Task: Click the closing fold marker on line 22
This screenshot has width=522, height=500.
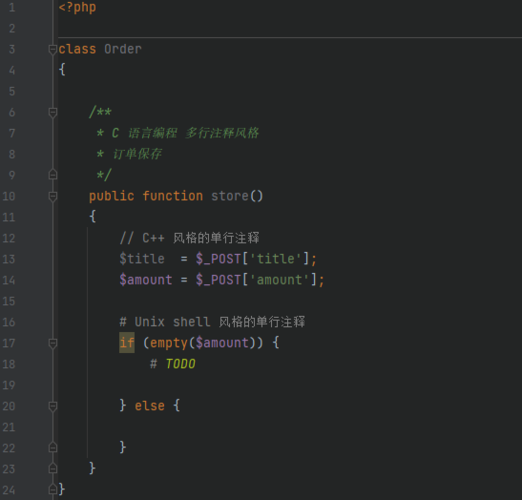Action: (53, 447)
